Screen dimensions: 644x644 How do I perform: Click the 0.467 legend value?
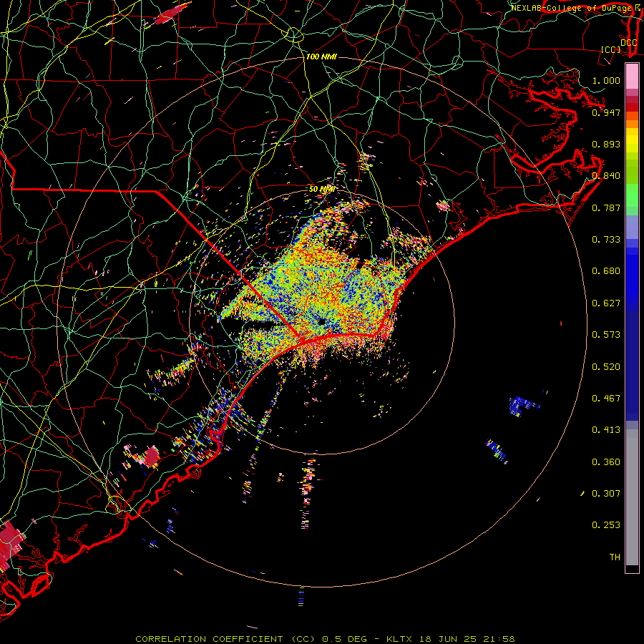[x=606, y=399]
